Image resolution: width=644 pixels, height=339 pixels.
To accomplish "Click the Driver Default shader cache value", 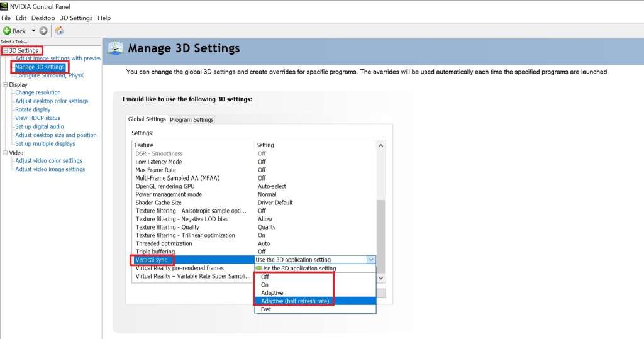I will pos(275,203).
